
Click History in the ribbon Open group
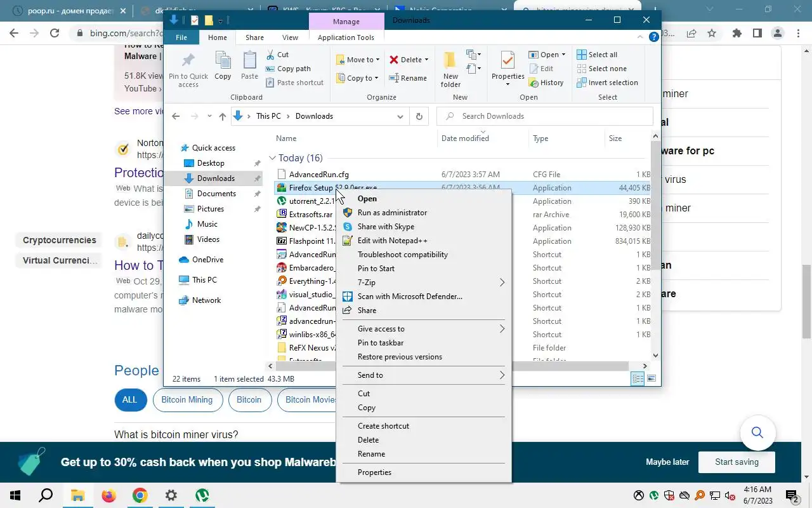coord(545,83)
